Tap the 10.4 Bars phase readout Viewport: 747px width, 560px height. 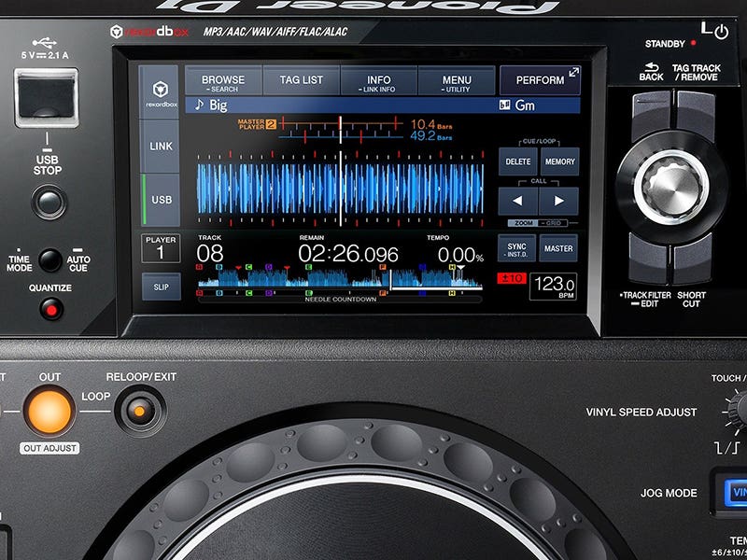tap(431, 125)
